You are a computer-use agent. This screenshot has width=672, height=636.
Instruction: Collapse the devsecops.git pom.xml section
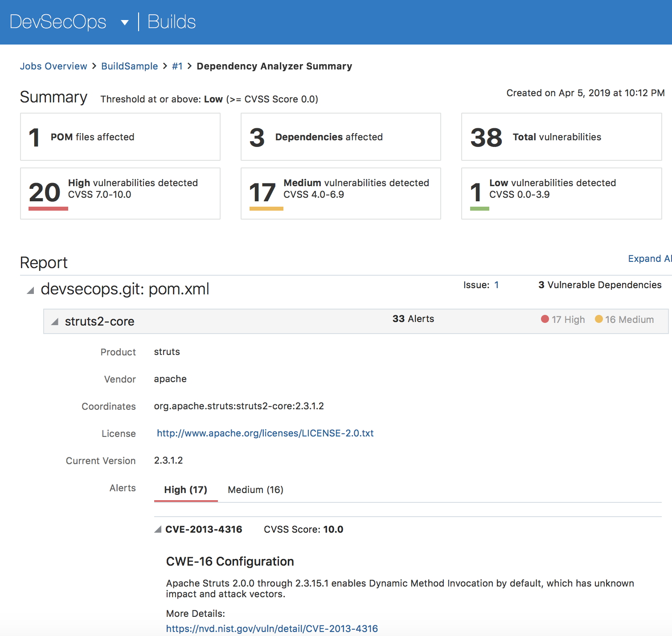coord(30,291)
